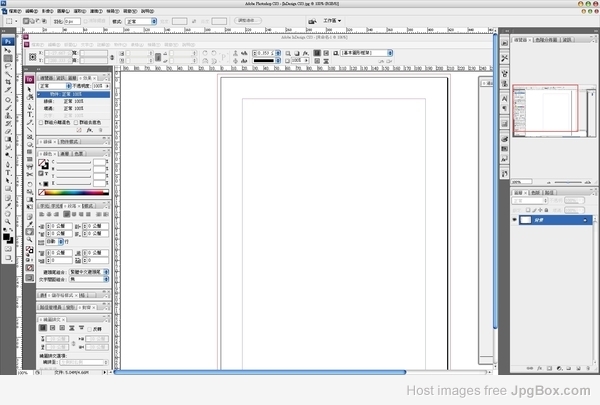Open the 繁體中文 composer dropdown
The width and height of the screenshot is (600, 405).
[89, 272]
